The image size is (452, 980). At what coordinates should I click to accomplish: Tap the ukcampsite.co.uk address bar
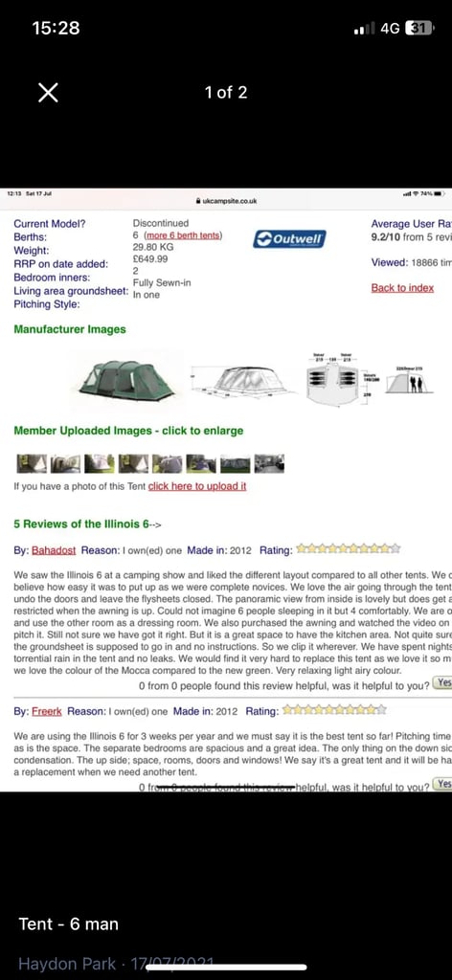point(226,201)
